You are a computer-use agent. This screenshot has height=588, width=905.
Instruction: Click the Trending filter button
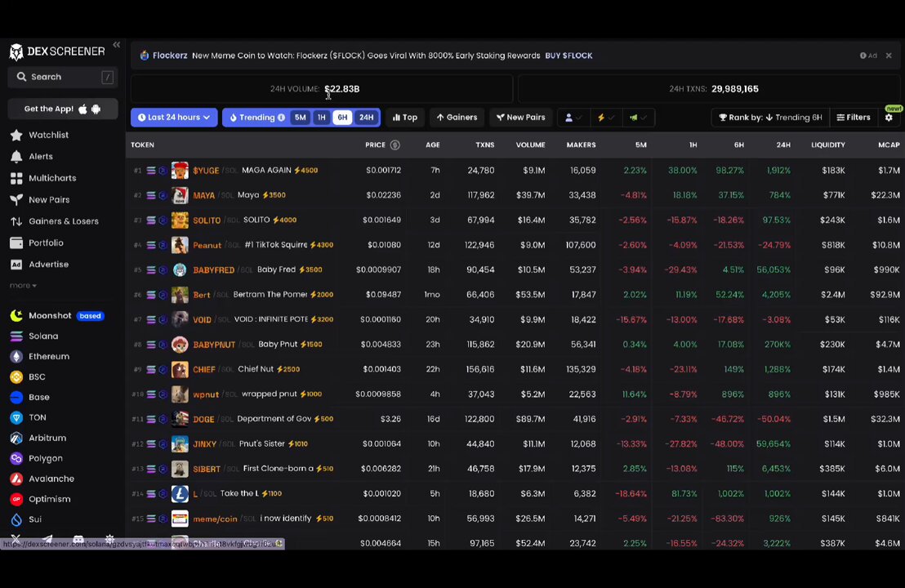(256, 118)
